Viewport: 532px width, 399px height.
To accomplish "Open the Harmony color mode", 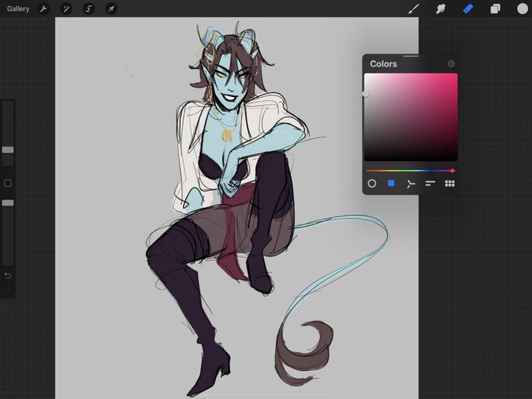I will [x=411, y=184].
